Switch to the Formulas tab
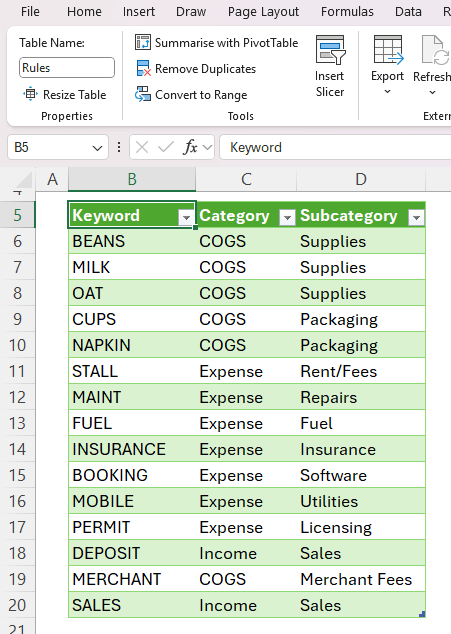This screenshot has width=451, height=634. coord(347,11)
